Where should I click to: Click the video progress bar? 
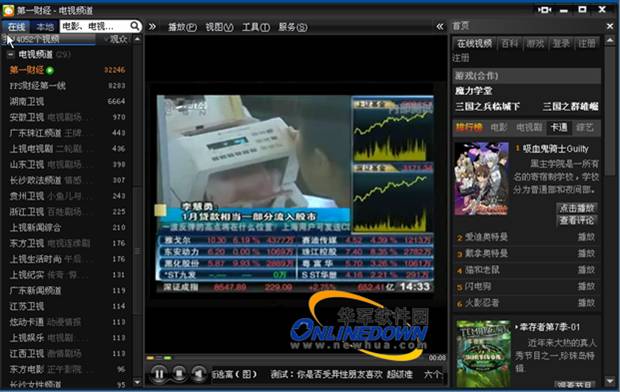pos(285,358)
